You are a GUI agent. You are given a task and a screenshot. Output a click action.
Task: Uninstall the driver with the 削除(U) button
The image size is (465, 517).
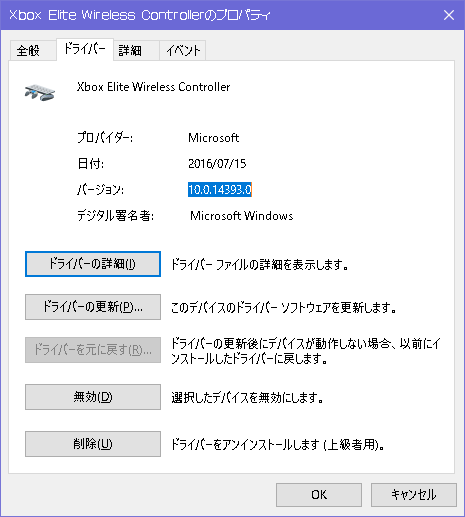coord(93,444)
